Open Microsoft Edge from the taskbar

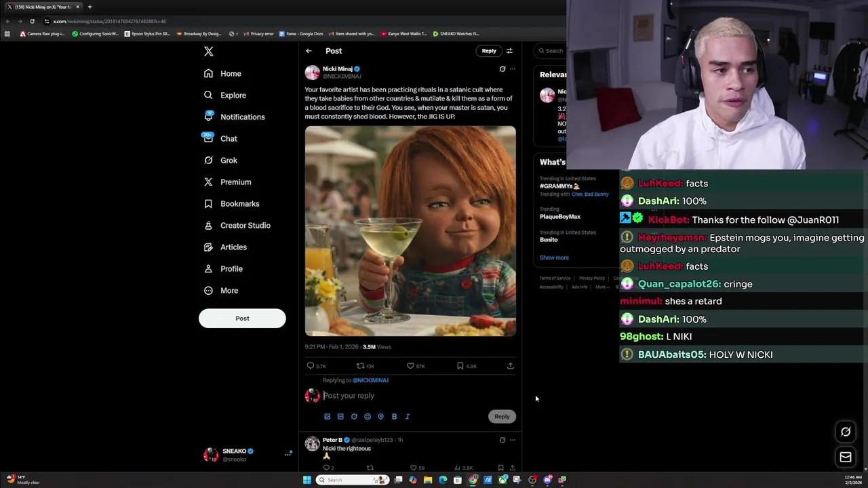coord(443,480)
